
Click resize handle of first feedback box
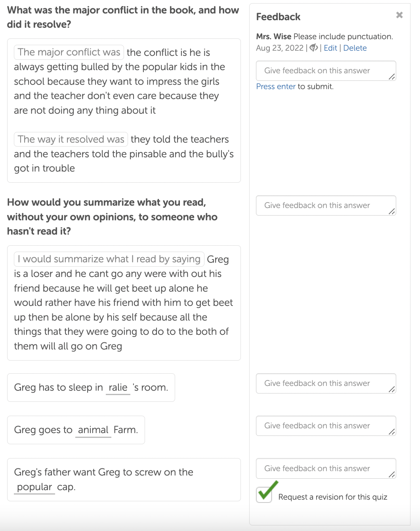click(391, 77)
